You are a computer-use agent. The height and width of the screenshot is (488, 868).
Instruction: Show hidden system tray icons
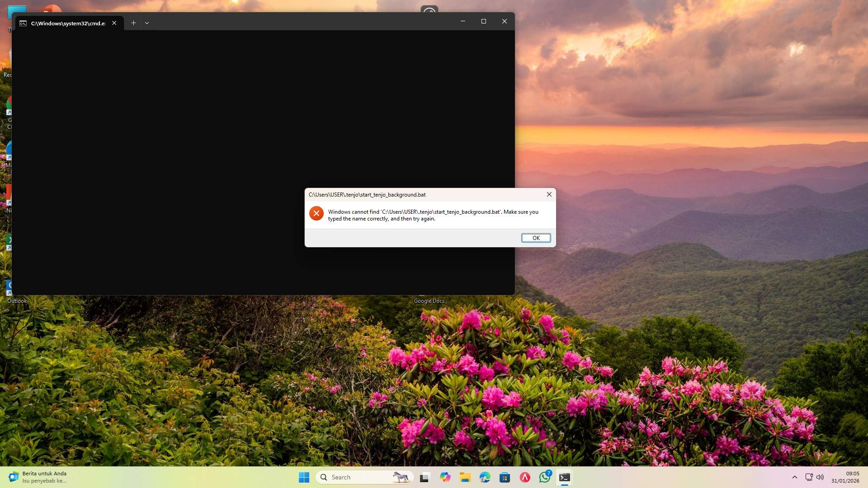click(794, 477)
